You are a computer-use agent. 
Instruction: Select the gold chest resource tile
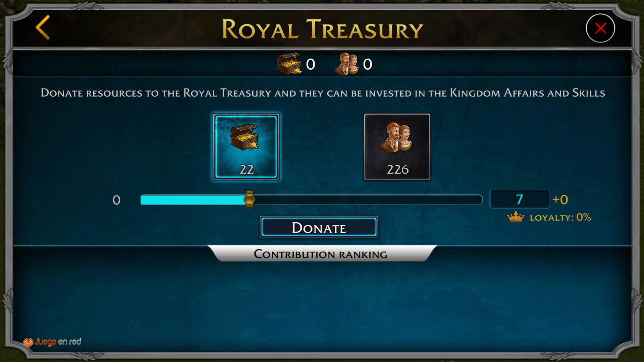click(x=246, y=147)
